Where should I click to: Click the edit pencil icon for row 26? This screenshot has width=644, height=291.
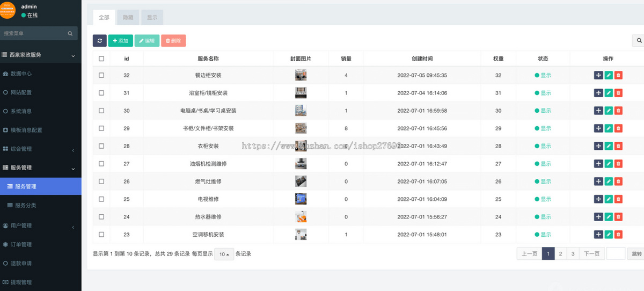(x=609, y=181)
